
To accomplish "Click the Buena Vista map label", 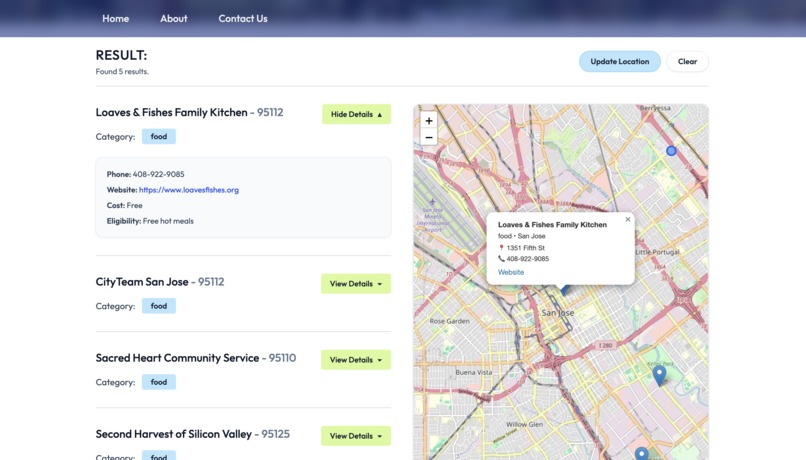I will click(x=473, y=372).
